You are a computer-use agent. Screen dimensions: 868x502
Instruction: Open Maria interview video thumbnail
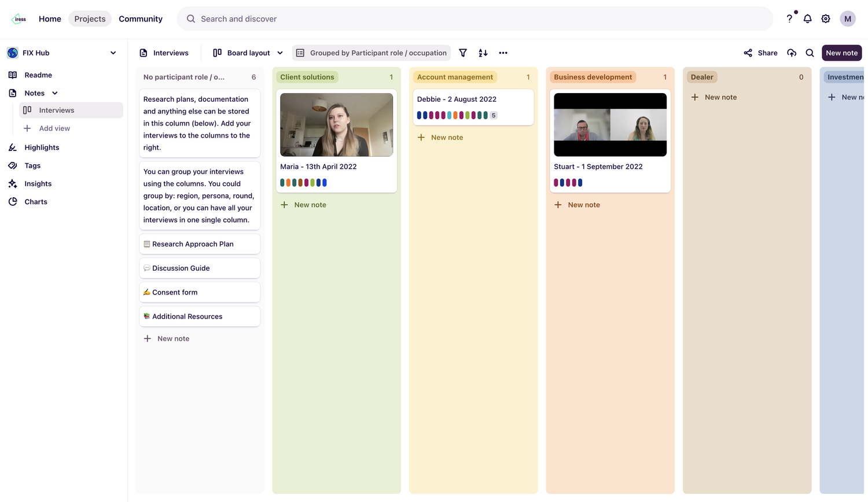coord(337,125)
